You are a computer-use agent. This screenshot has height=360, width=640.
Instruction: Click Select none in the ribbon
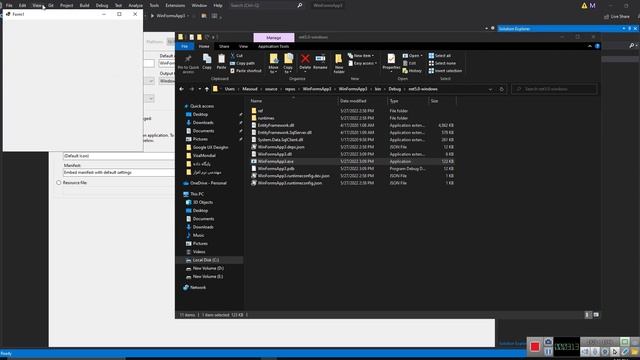point(442,63)
